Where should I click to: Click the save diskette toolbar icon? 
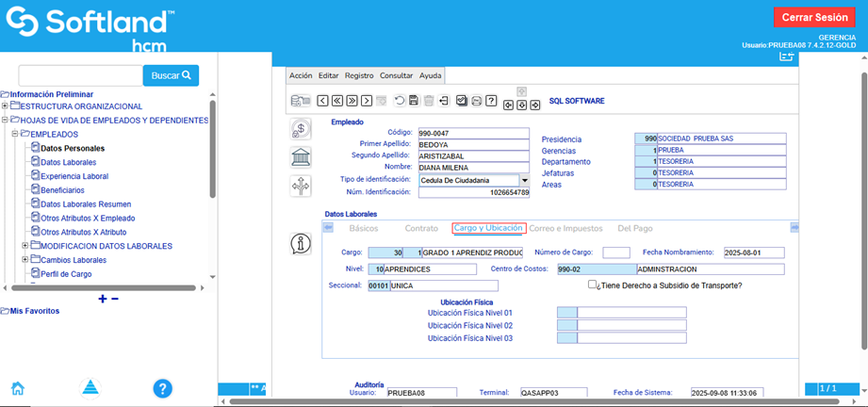click(414, 101)
